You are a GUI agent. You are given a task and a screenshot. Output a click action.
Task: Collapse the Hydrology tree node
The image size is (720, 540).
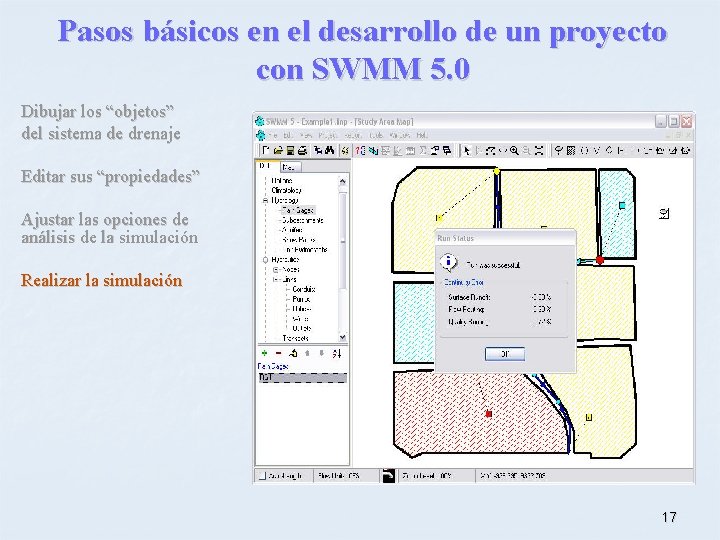(x=265, y=201)
